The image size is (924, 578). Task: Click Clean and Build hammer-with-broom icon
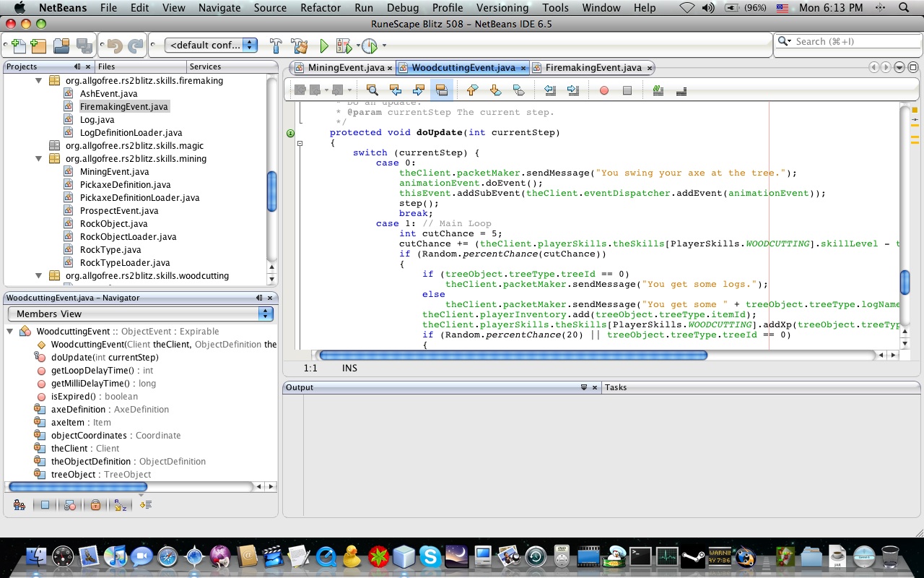(300, 46)
